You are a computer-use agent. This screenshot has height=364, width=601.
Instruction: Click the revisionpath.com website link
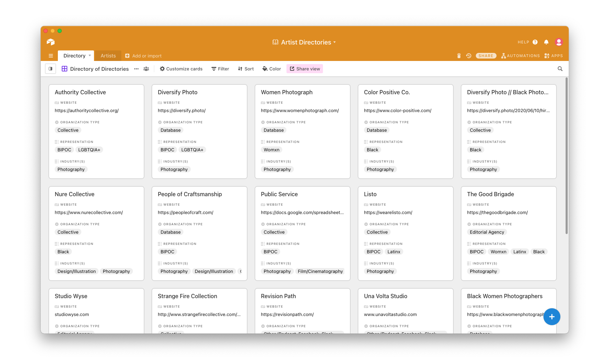click(x=287, y=315)
